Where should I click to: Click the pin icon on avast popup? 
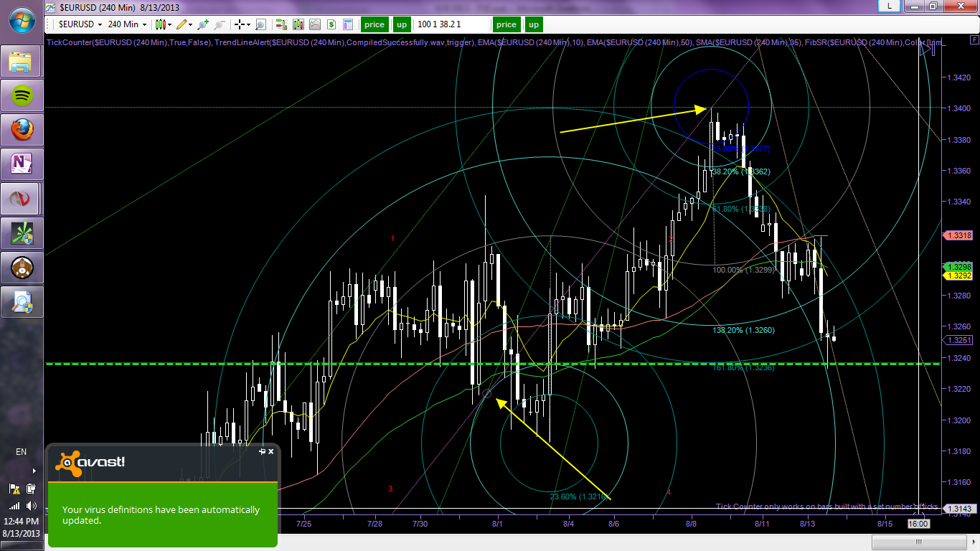263,452
